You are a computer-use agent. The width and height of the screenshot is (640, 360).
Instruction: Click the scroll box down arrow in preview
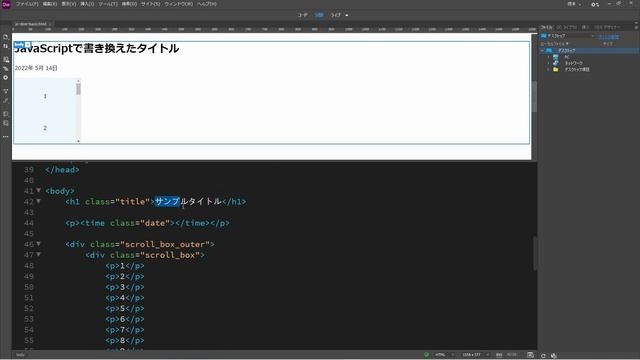[78, 141]
